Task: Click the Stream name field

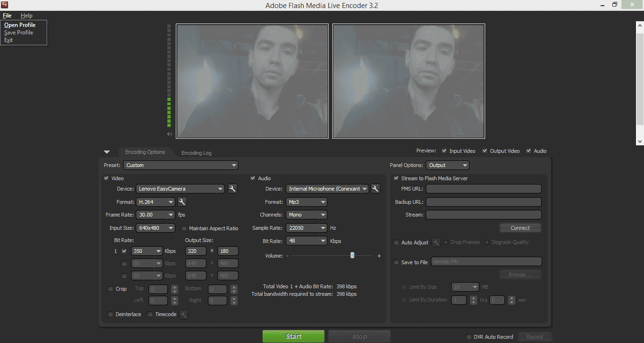Action: (x=484, y=215)
